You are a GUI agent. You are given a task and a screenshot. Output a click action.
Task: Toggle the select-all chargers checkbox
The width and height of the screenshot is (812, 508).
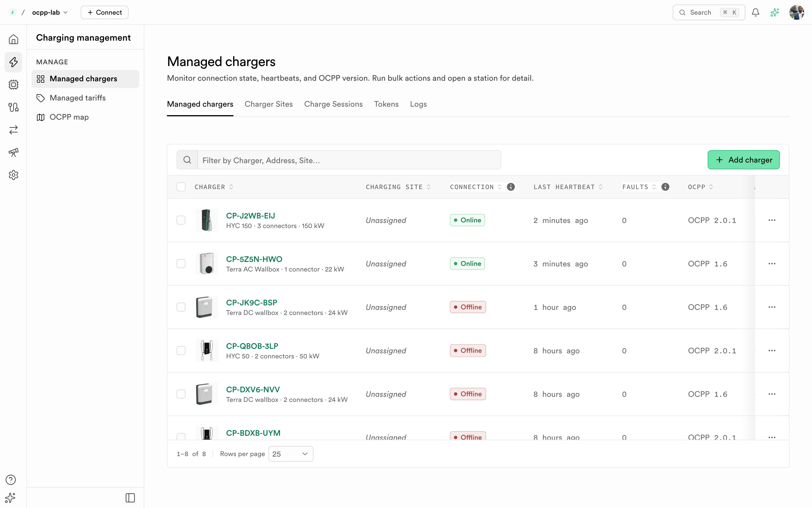coord(181,187)
